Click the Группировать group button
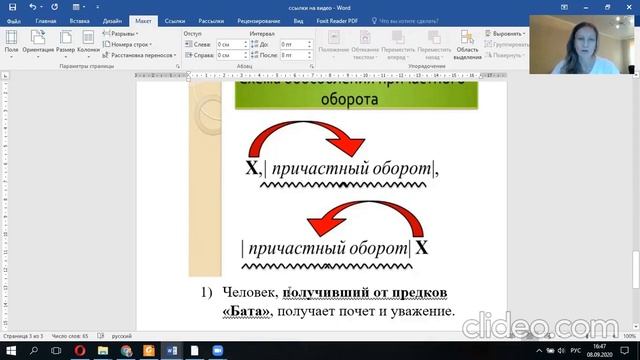The width and height of the screenshot is (640, 360). click(507, 44)
